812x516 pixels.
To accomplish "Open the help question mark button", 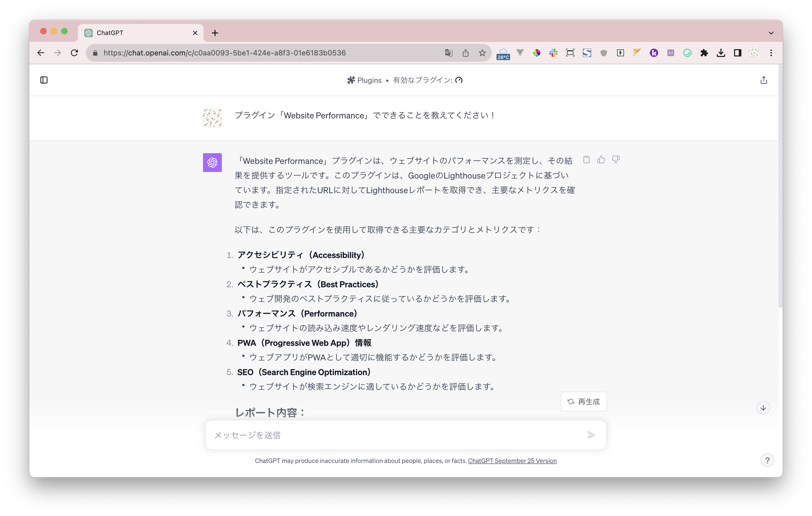I will 767,460.
